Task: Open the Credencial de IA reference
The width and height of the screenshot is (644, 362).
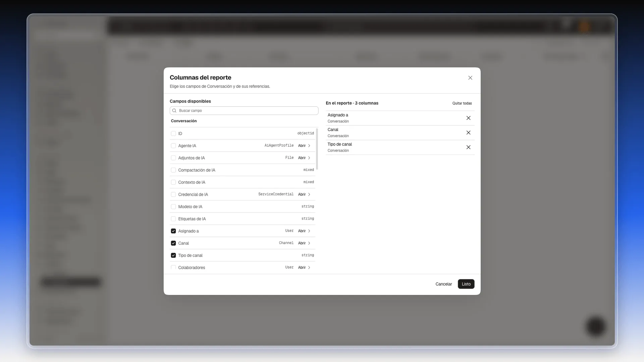Action: (304, 194)
